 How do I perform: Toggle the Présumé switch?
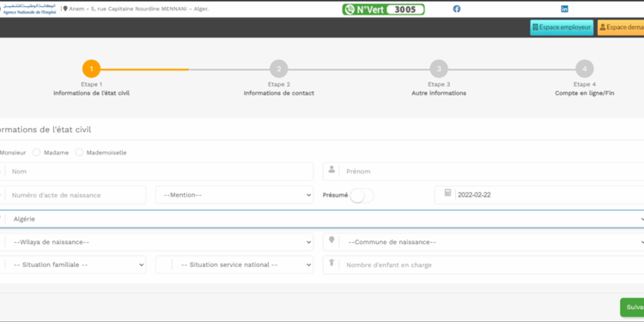coord(361,196)
